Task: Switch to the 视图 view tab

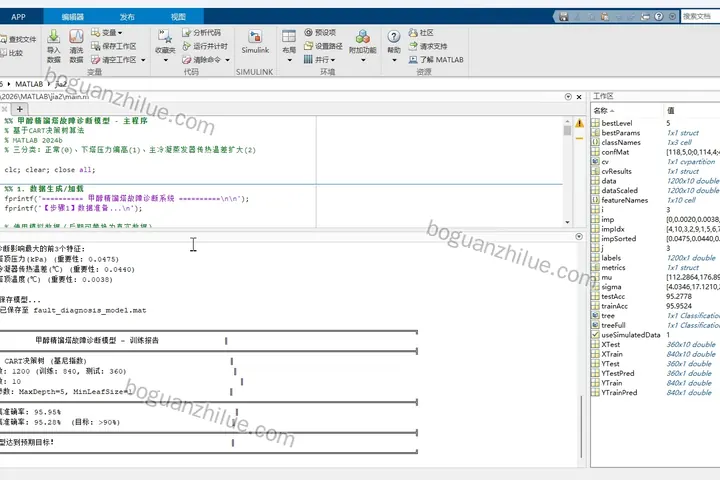Action: click(x=178, y=17)
